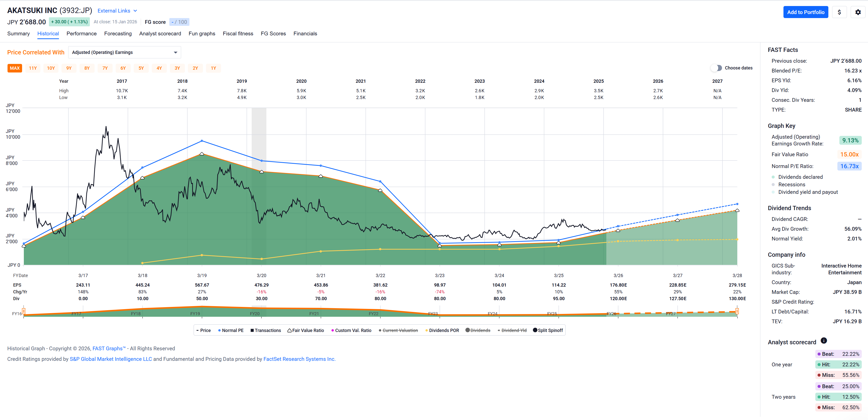Switch to the Forecasting tab

click(x=118, y=34)
